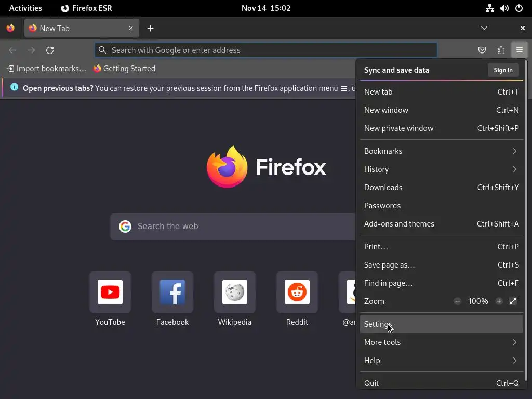
Task: Click the search magnifier in address bar
Action: point(102,50)
